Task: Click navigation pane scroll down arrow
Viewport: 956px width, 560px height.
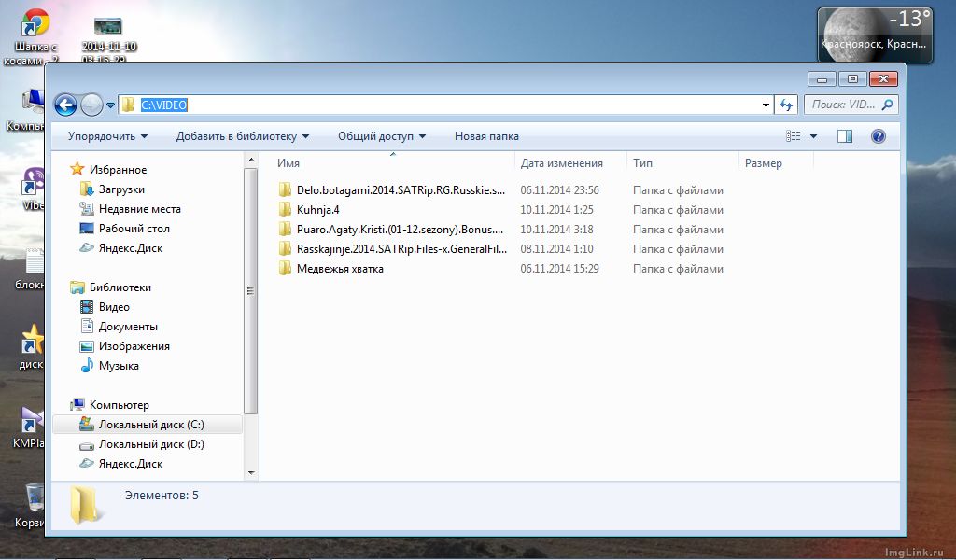Action: [x=251, y=473]
